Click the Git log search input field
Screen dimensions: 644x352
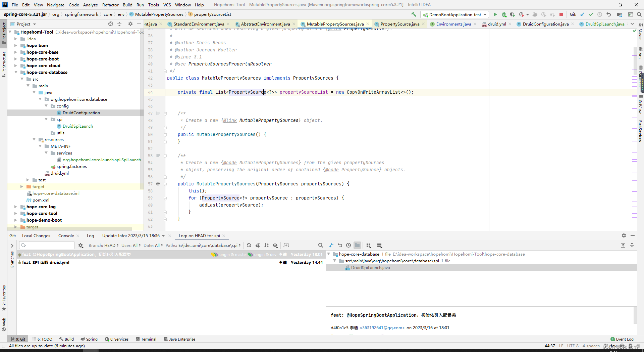(x=47, y=245)
